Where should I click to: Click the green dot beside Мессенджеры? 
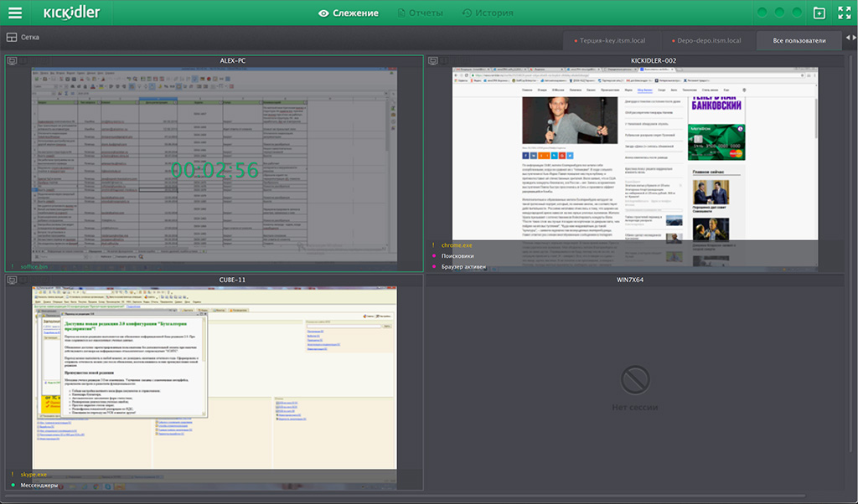[13, 485]
